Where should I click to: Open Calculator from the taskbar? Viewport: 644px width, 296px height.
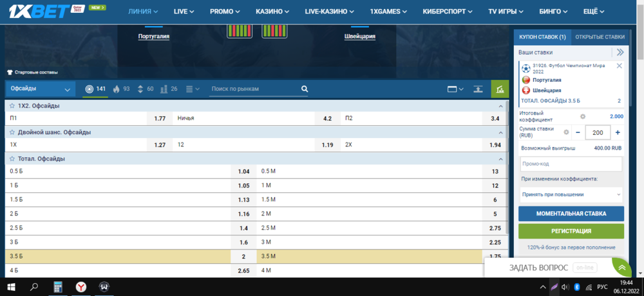(x=57, y=286)
